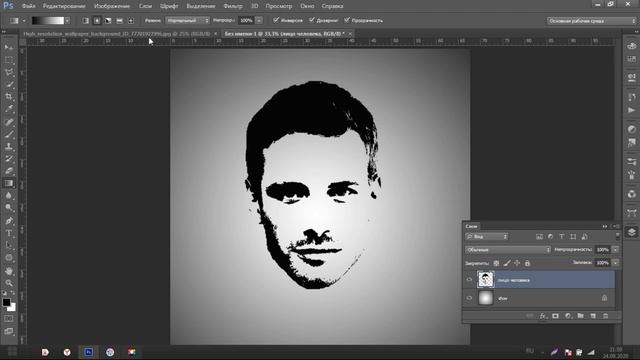Select the Zoom tool

click(9, 283)
